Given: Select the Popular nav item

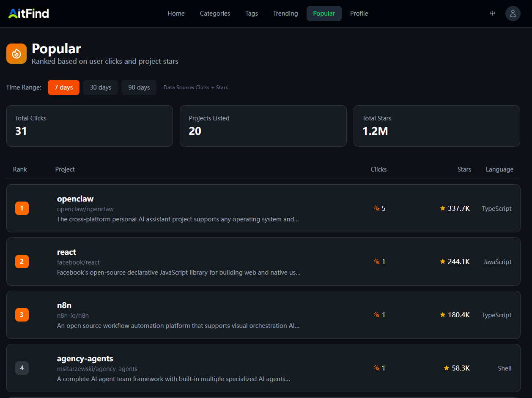Looking at the screenshot, I should click(x=324, y=14).
